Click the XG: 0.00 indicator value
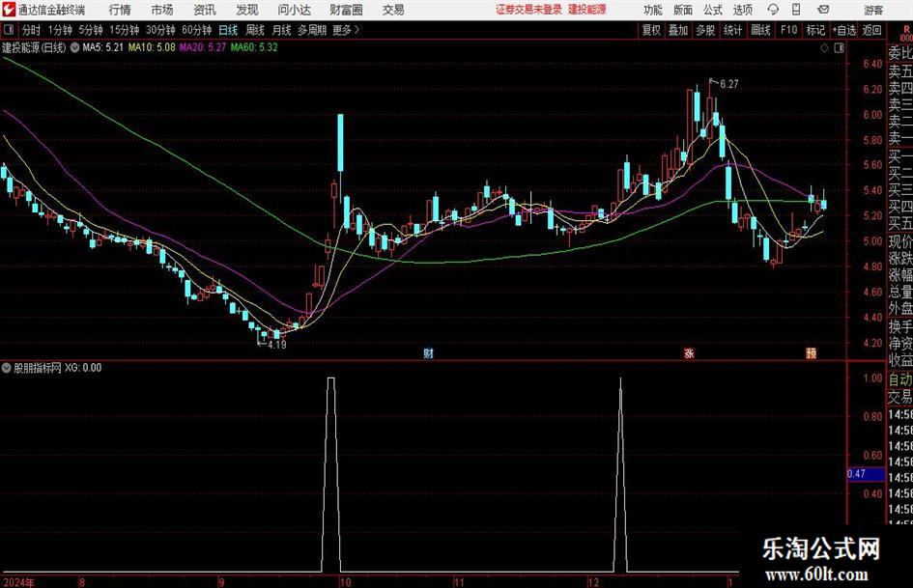 pyautogui.click(x=83, y=368)
